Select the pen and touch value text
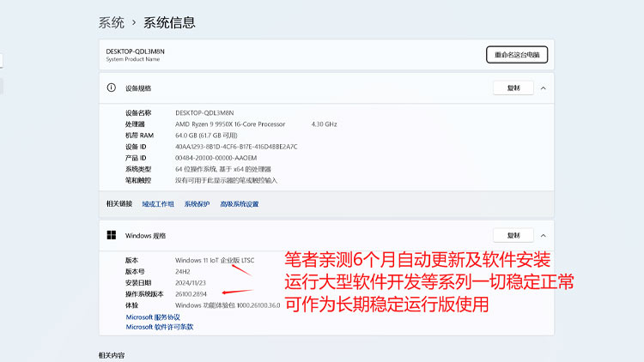The image size is (644, 362). 227,180
